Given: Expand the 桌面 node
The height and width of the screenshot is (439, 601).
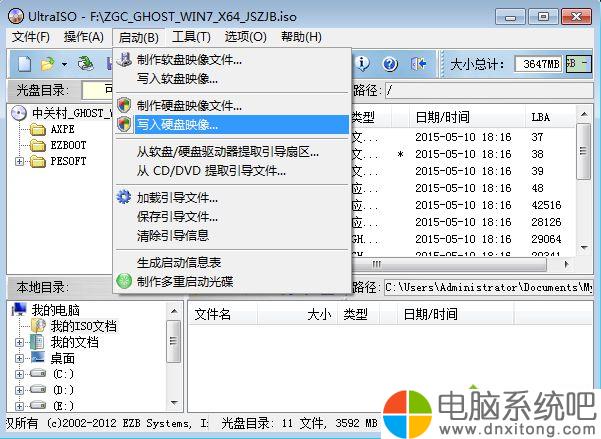Looking at the screenshot, I should click(x=19, y=358).
